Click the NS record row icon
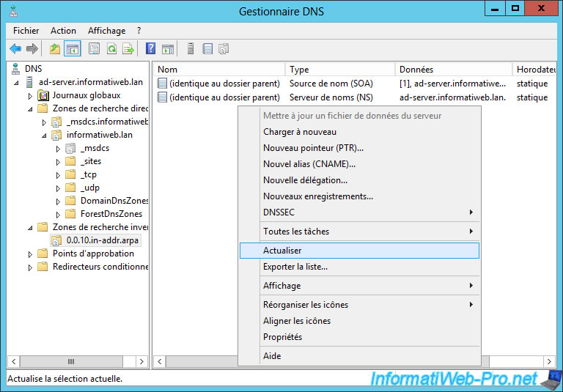Screen dimensions: 563x392 click(162, 97)
